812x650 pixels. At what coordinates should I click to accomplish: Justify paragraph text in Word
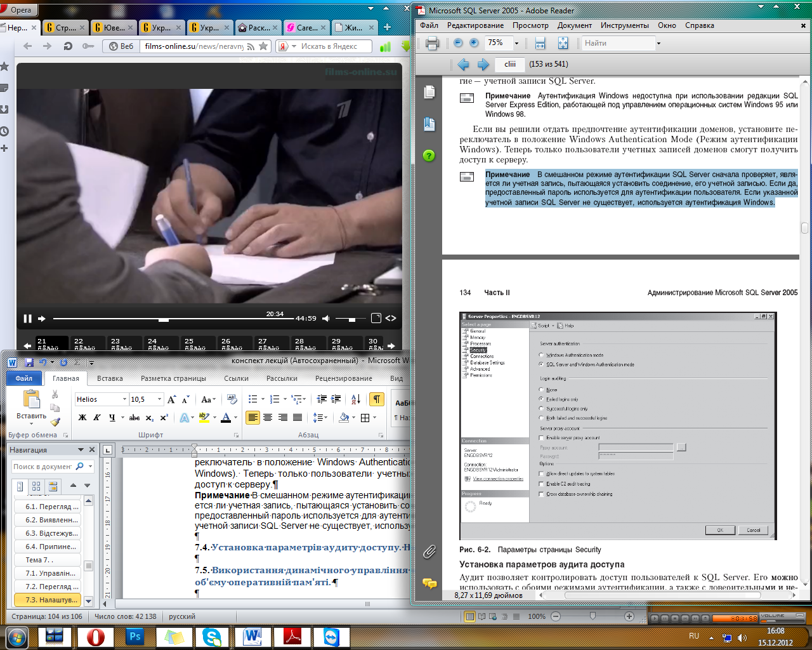coord(298,418)
